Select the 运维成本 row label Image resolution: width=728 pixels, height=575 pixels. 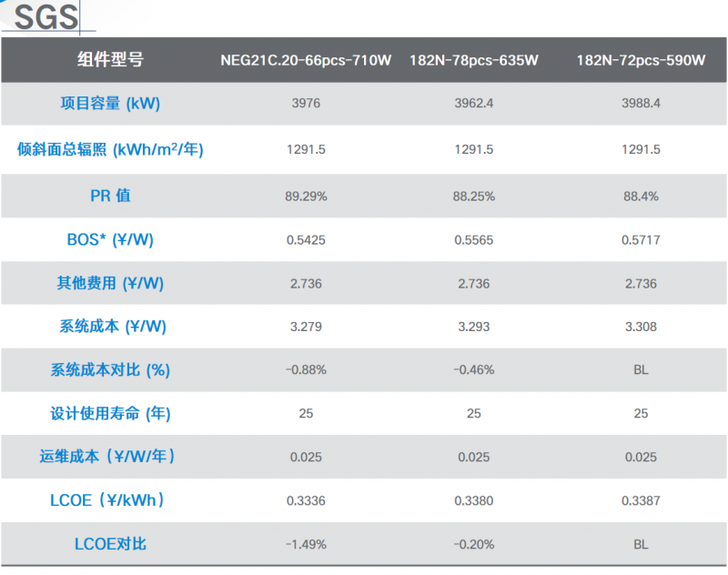(109, 457)
